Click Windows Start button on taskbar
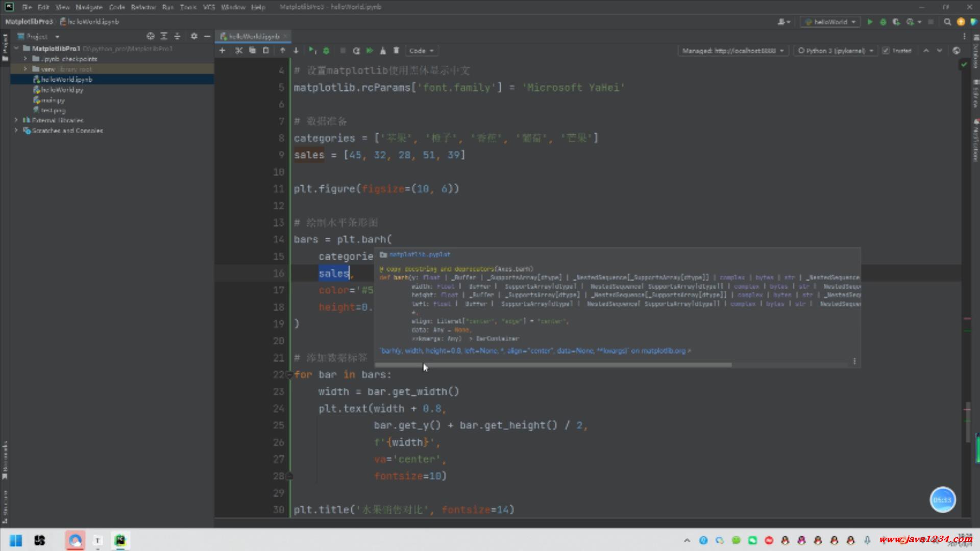Viewport: 980px width, 551px height. pyautogui.click(x=16, y=540)
